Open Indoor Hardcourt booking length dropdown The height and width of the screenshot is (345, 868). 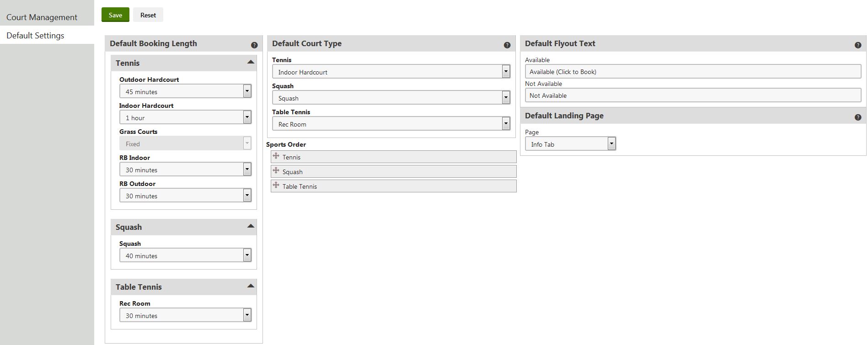247,117
